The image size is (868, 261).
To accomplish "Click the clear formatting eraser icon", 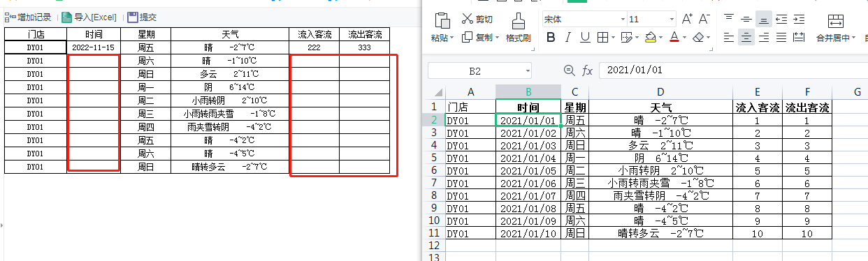I will click(697, 37).
